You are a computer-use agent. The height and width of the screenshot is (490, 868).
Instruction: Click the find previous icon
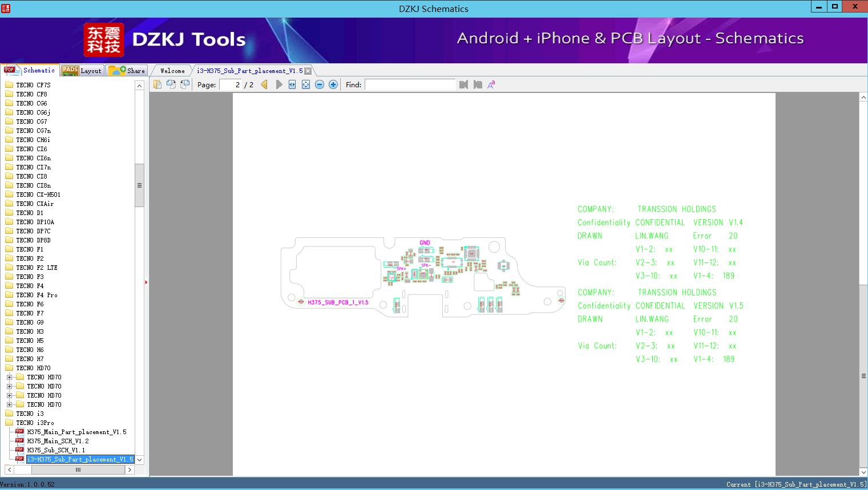pyautogui.click(x=463, y=84)
